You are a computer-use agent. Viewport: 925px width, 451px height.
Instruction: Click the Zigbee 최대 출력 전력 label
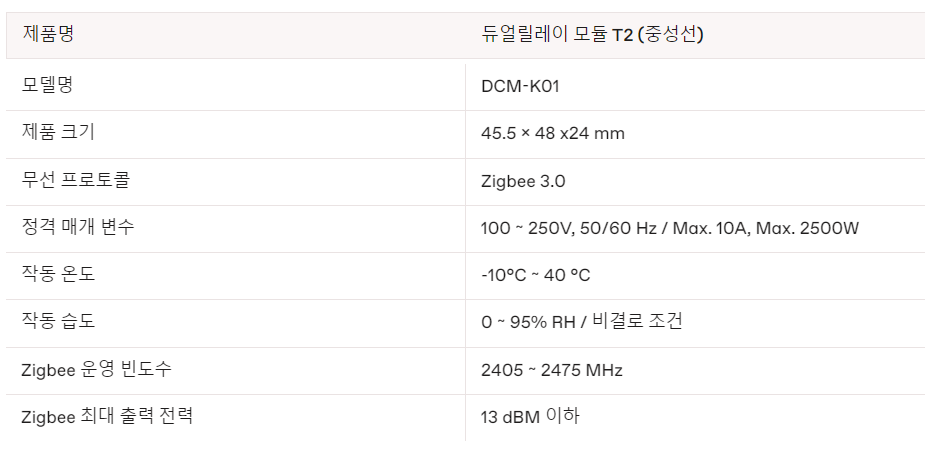point(107,417)
